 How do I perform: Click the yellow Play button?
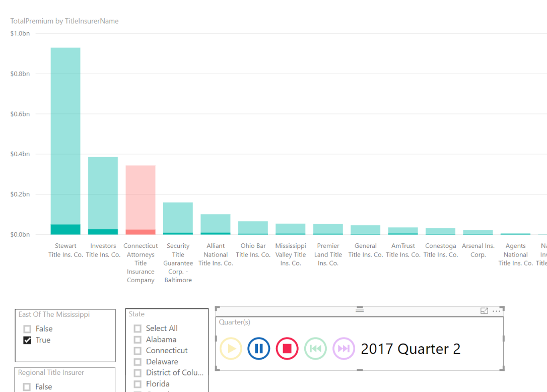coord(231,348)
